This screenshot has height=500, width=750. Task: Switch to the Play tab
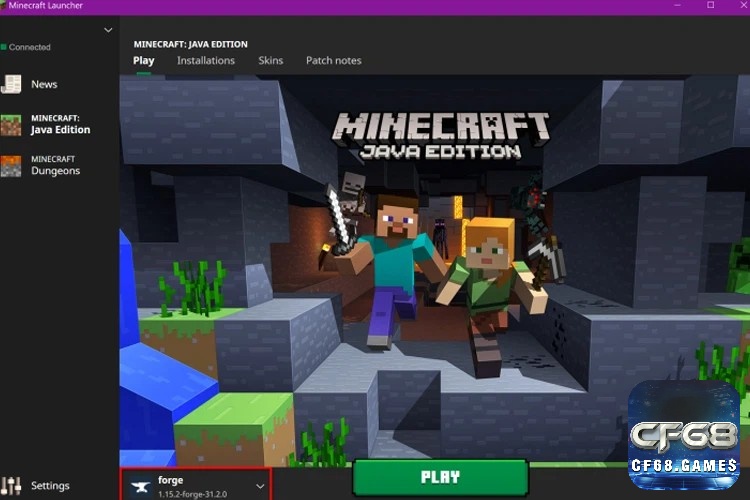pyautogui.click(x=143, y=61)
